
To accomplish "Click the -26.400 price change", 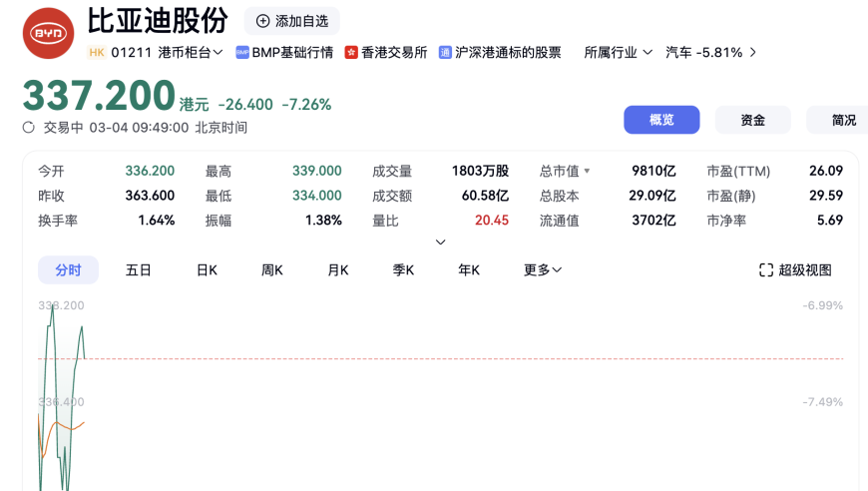I will (245, 105).
